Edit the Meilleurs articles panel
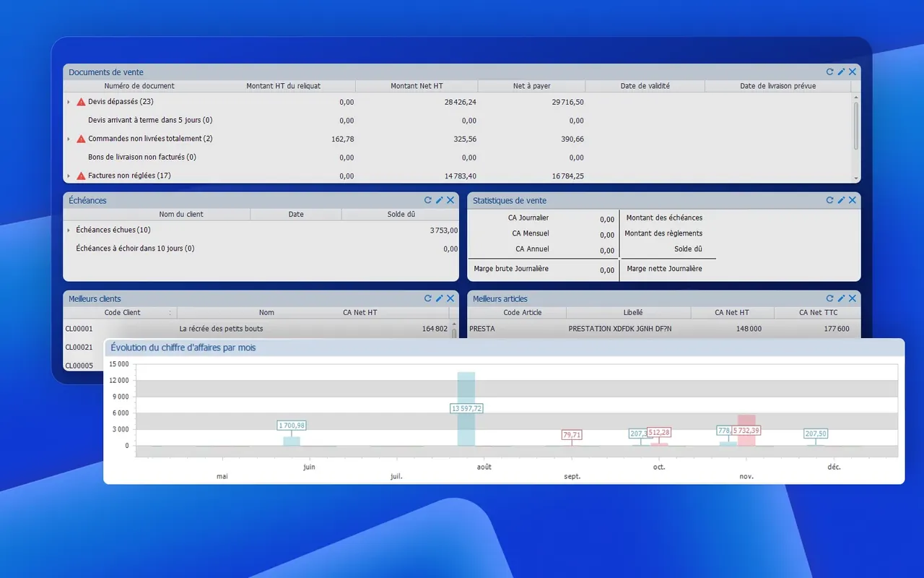Screen dimensions: 924x578 click(x=841, y=298)
